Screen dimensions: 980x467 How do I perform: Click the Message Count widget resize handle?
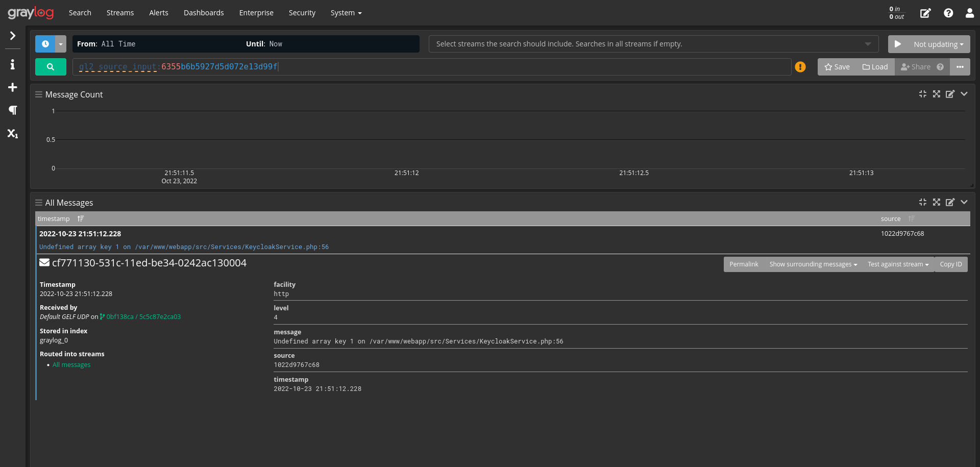(972, 186)
